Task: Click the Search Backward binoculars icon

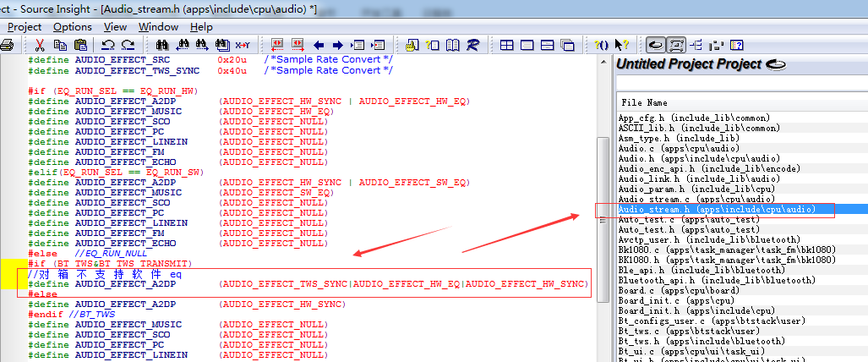Action: 183,45
